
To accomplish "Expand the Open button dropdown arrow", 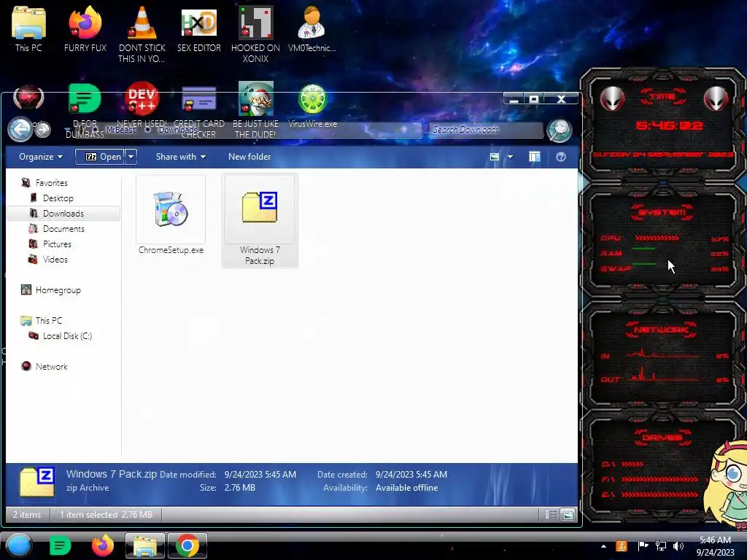I will [x=131, y=157].
